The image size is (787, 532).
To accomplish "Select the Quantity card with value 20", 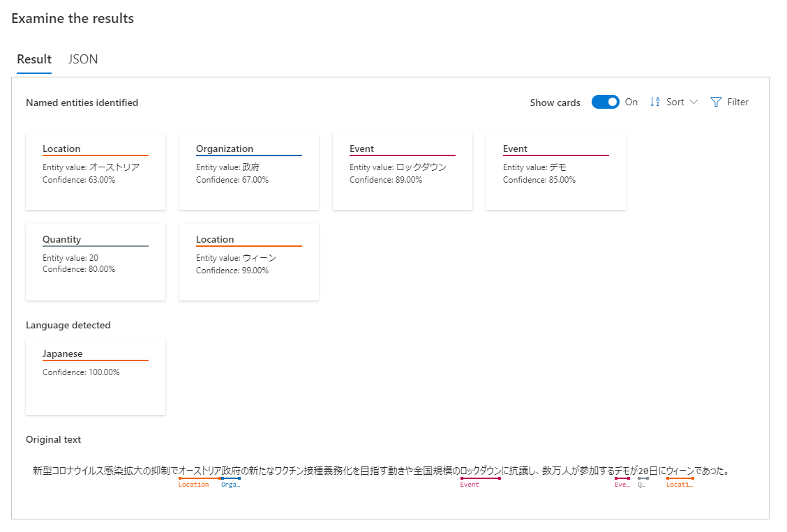I will [96, 261].
